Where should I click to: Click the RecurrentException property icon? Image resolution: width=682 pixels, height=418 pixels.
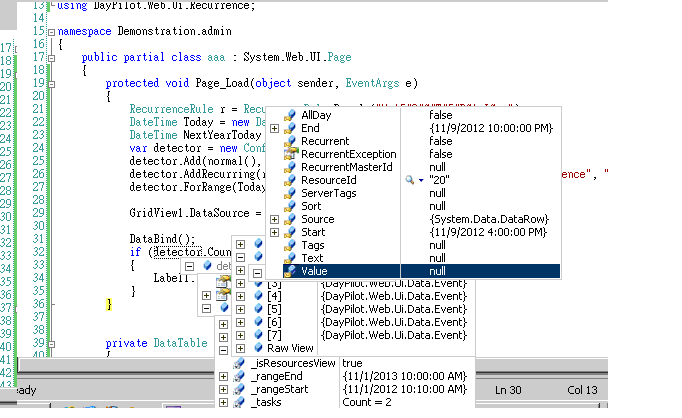coord(291,154)
